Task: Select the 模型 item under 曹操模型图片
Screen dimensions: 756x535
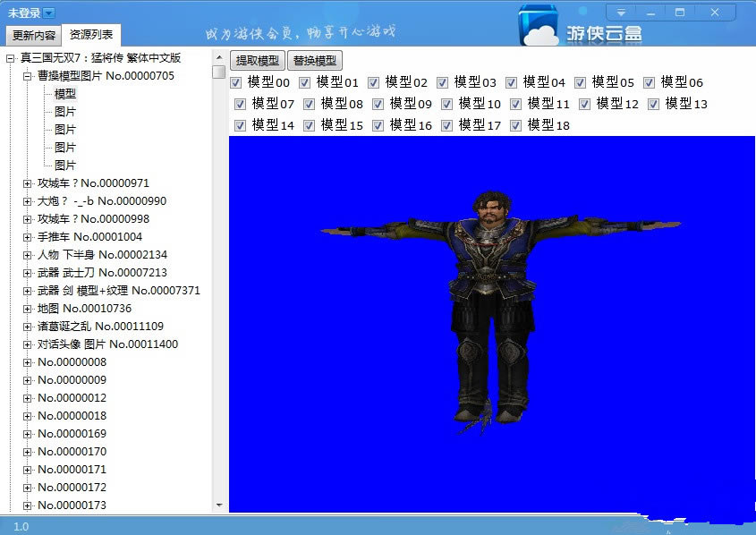Action: point(65,94)
